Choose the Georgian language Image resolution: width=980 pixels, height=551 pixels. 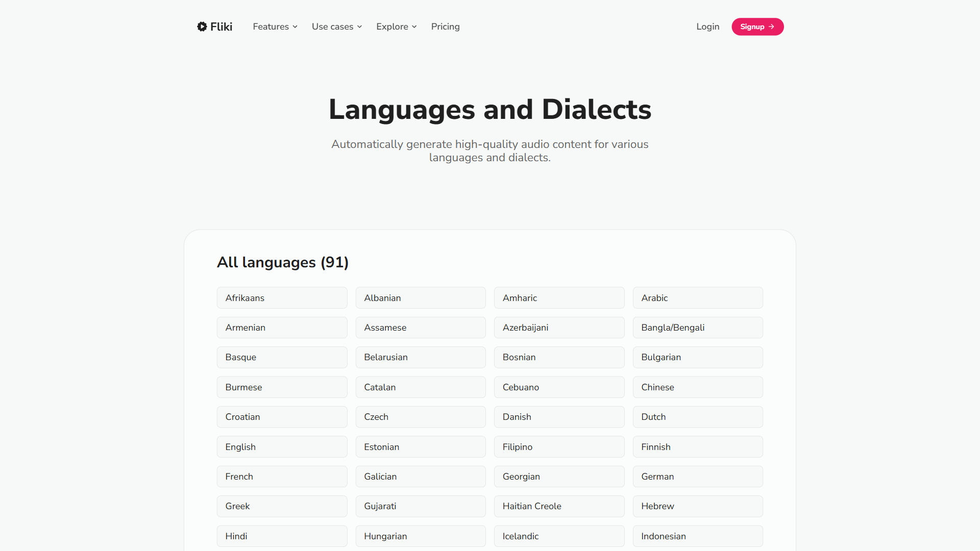coord(559,477)
